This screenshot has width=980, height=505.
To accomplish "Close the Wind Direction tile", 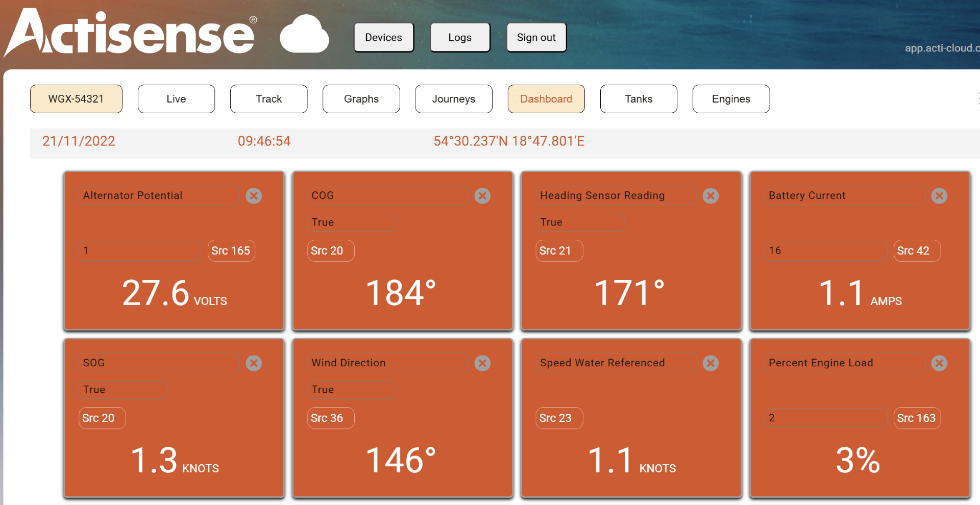I will pos(482,363).
